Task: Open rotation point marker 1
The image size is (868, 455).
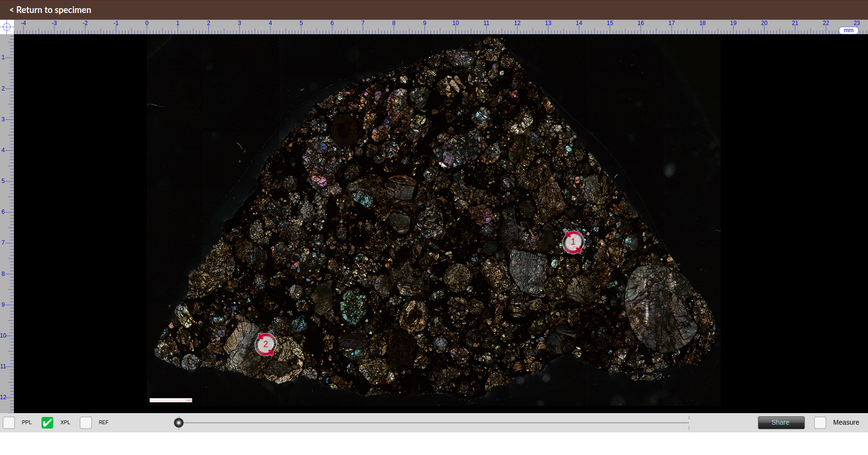Action: tap(573, 242)
